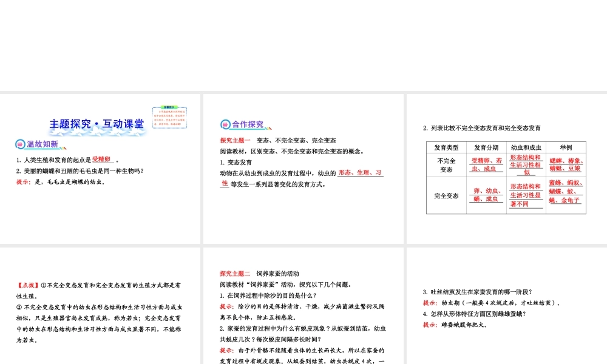
Task: Click the table header 幼虫和成虫
Action: (x=526, y=147)
